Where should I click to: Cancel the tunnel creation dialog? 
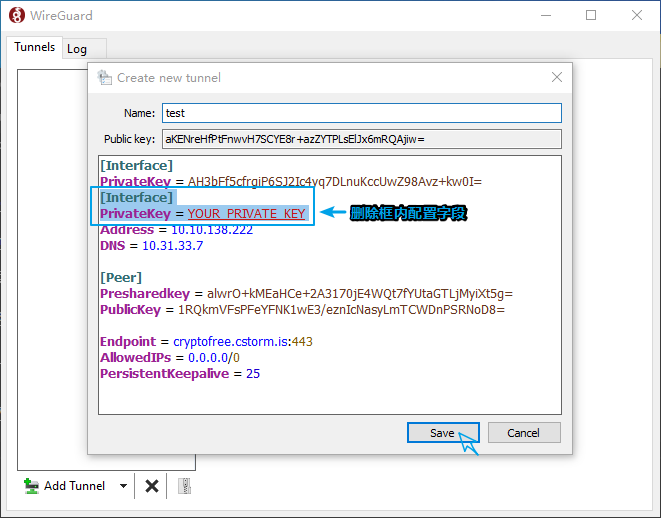point(524,433)
